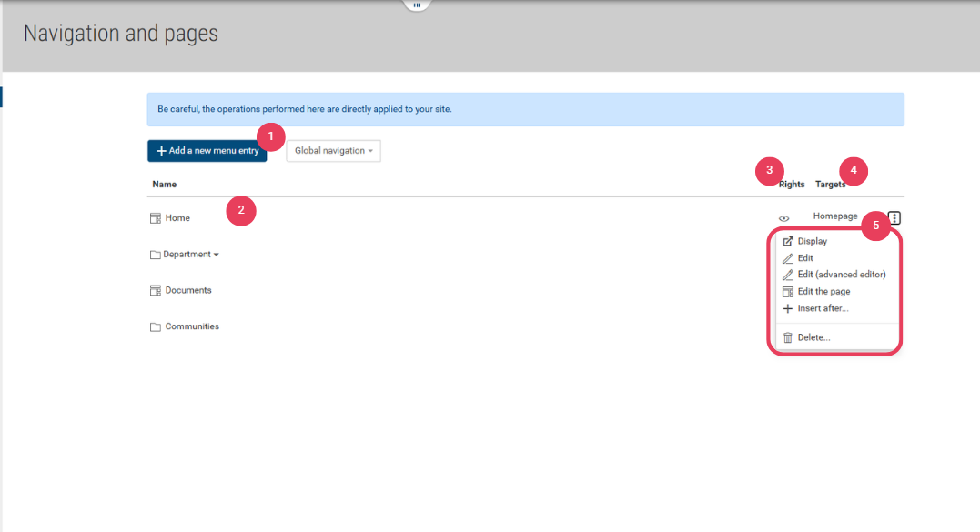The image size is (980, 532).
Task: Select Edit (advanced editor) from menu
Action: click(841, 275)
